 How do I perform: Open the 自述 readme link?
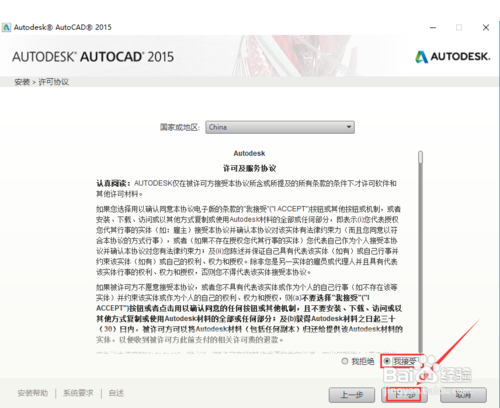116,393
